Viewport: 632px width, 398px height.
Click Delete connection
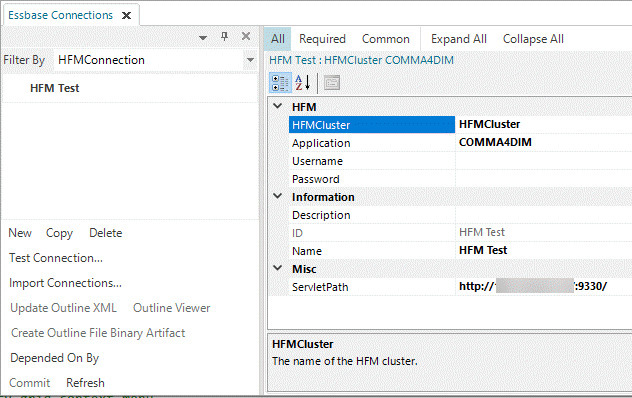pos(106,233)
